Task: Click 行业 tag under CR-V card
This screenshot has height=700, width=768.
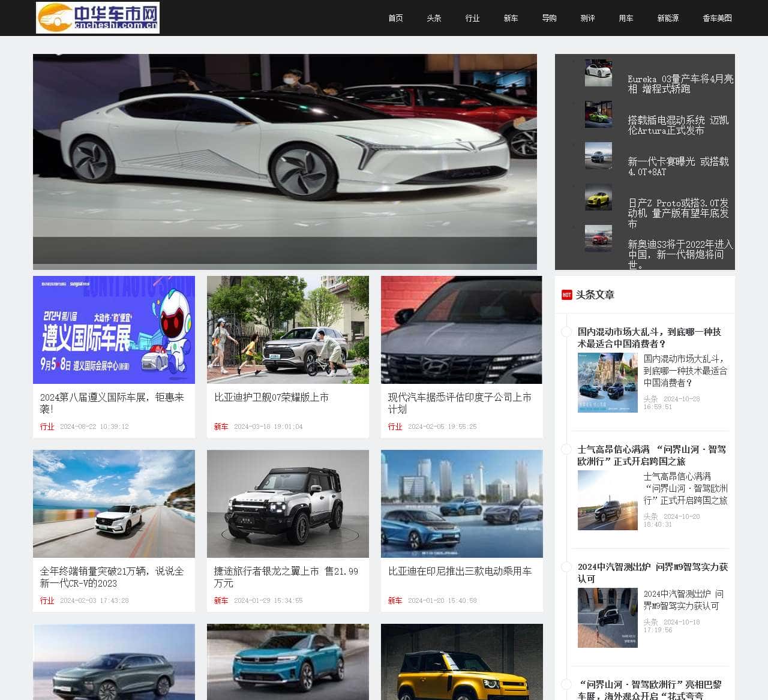Action: [x=47, y=600]
